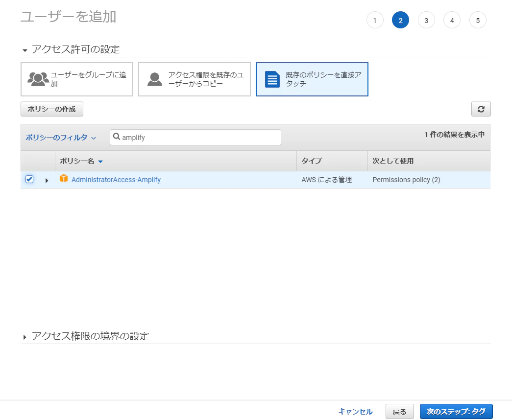
Task: Click the orange AWS managed policy cube icon
Action: click(64, 179)
